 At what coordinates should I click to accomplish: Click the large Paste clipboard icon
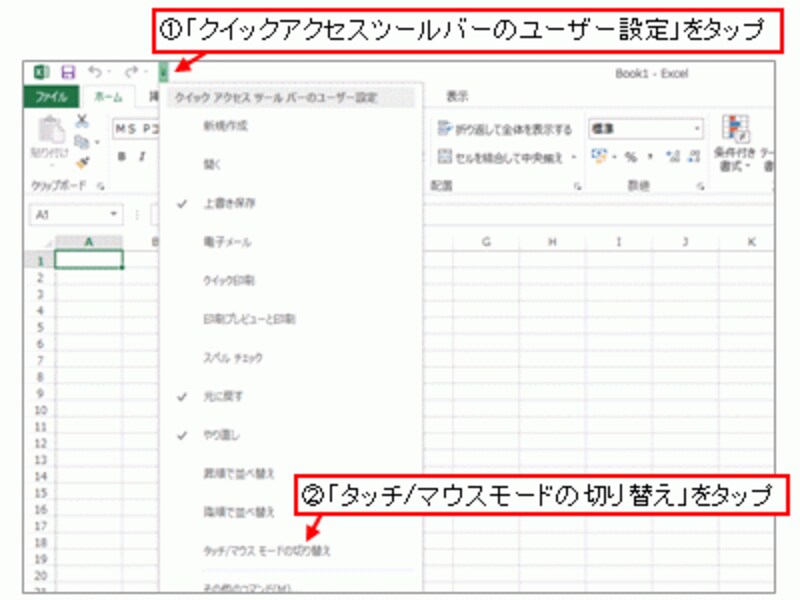click(x=52, y=131)
